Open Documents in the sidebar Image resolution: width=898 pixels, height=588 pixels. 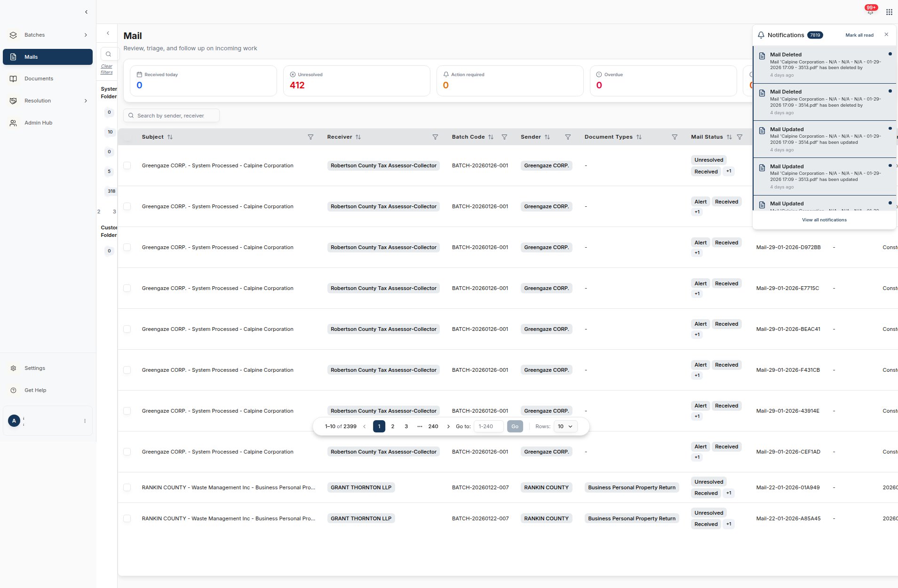(x=39, y=78)
